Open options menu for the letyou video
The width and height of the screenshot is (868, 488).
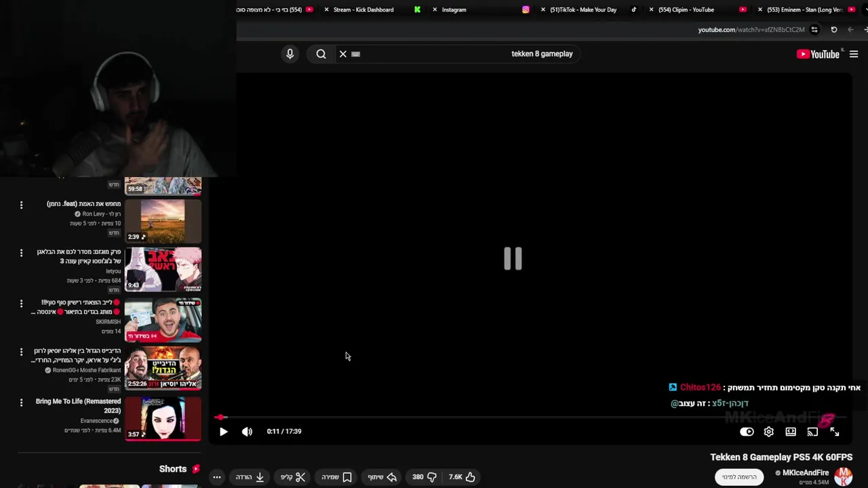(21, 253)
